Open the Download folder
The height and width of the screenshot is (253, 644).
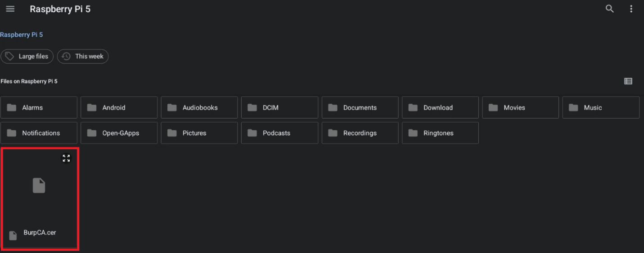click(x=440, y=108)
